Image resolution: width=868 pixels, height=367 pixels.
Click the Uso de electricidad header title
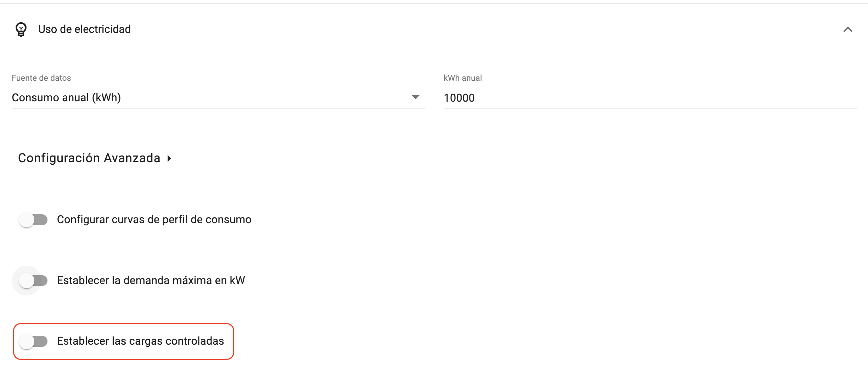pyautogui.click(x=84, y=29)
